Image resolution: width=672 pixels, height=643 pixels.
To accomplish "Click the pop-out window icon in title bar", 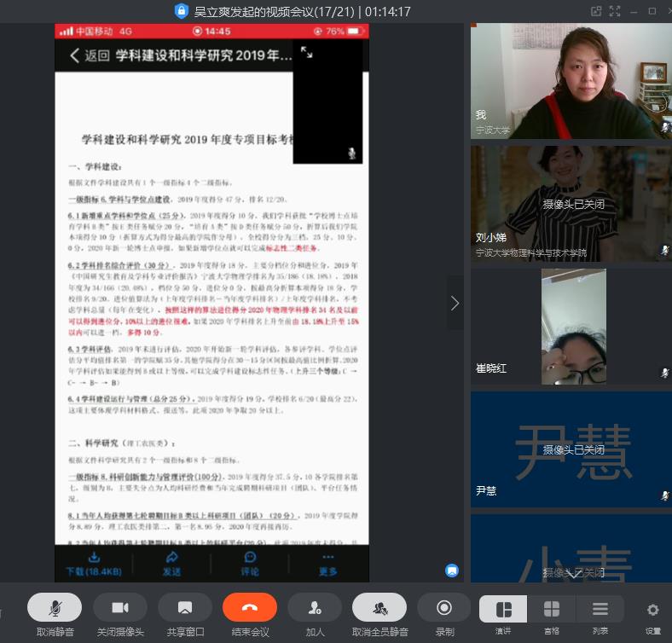I will [x=596, y=11].
